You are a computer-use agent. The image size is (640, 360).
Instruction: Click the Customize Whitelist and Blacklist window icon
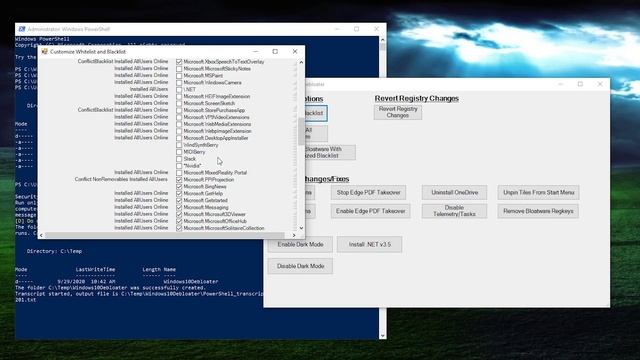coord(44,51)
